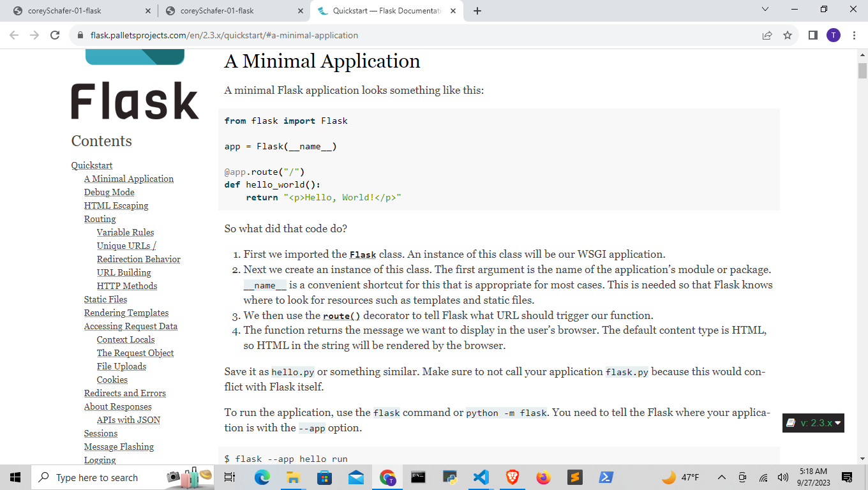Bookmark this page with the star
The image size is (868, 490).
pos(788,36)
